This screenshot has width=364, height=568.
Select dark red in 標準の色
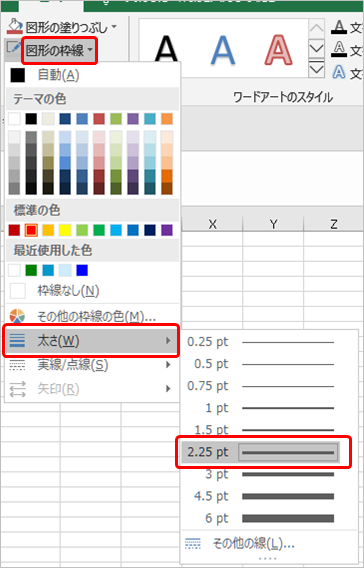click(14, 230)
